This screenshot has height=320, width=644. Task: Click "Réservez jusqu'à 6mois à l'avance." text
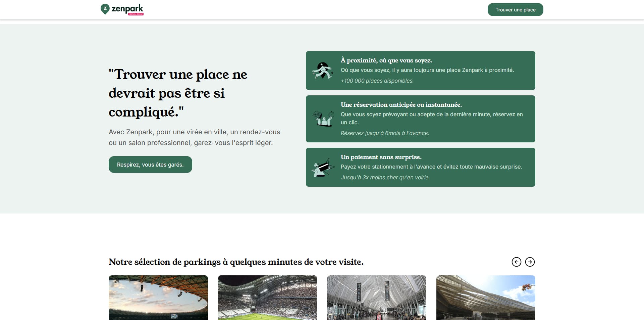(x=385, y=133)
